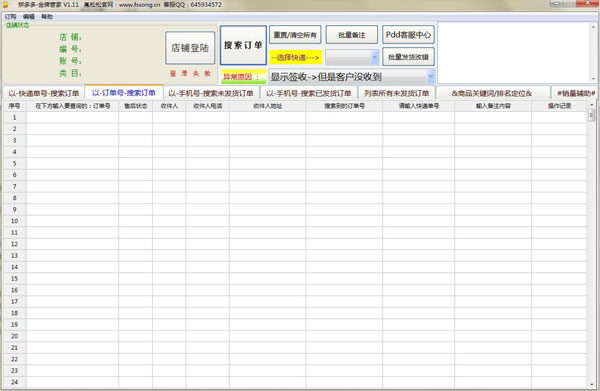Click the 搜索到的订单号 column header

(344, 106)
